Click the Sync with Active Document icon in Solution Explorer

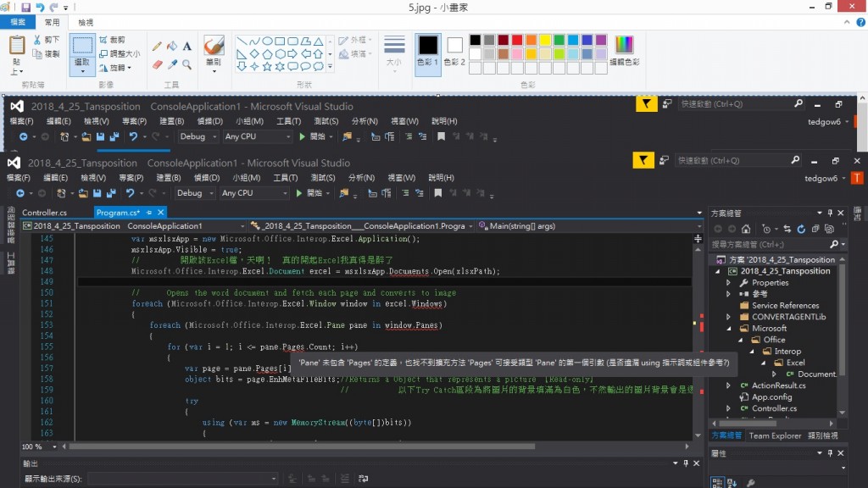(787, 229)
